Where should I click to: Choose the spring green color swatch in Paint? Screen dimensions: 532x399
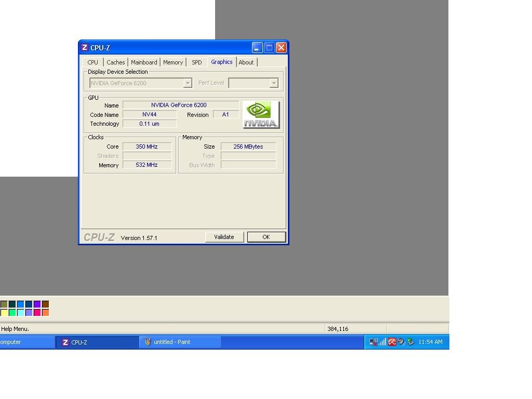(12, 312)
